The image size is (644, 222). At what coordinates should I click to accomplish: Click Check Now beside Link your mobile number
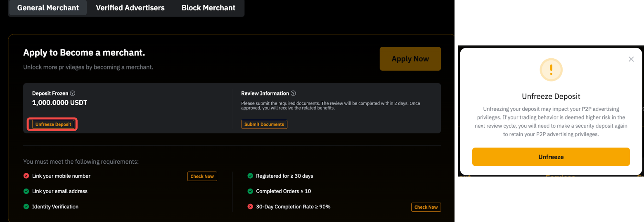202,177
